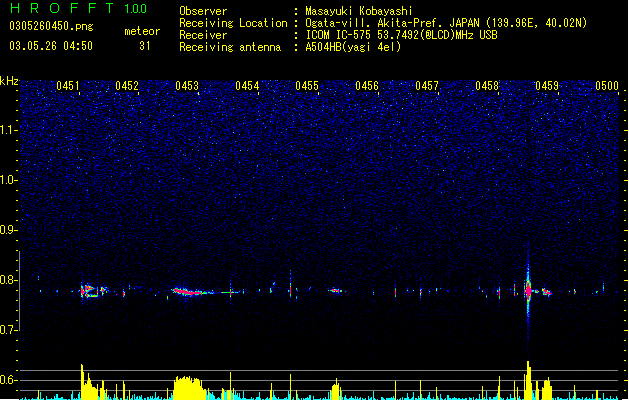This screenshot has height=400, width=629.
Task: Click the strong meteor echo near 0459
Action: (x=528, y=291)
